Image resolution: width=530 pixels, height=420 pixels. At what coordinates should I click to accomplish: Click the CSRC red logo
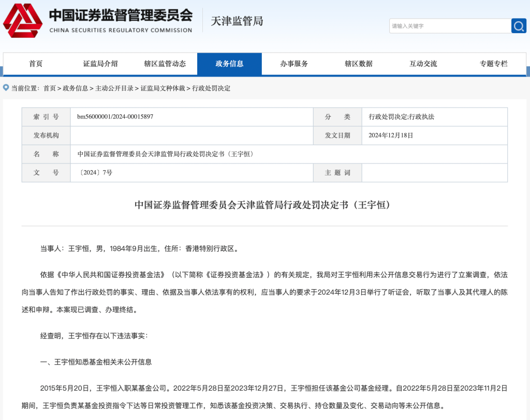[23, 21]
